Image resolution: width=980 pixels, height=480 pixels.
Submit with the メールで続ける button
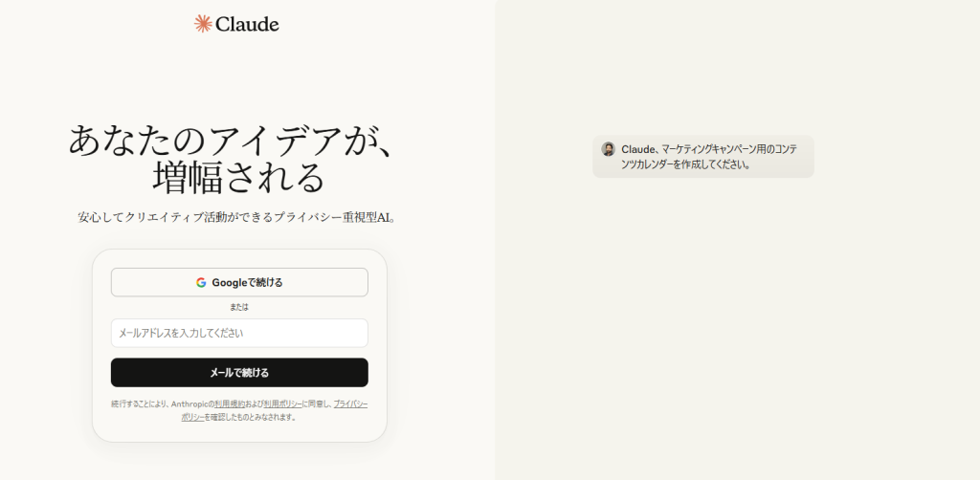pyautogui.click(x=239, y=373)
